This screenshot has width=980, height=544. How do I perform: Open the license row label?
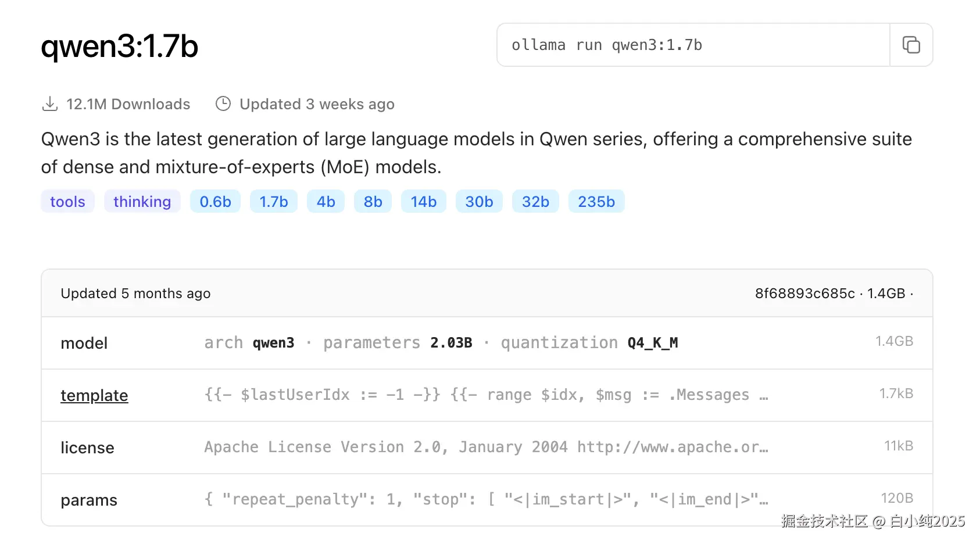click(87, 448)
